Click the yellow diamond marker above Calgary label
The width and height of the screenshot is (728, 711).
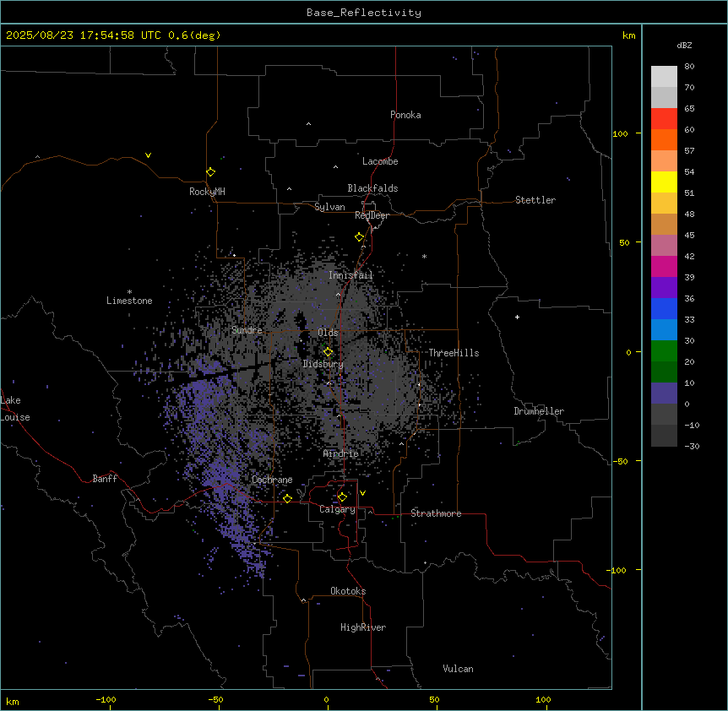[342, 497]
